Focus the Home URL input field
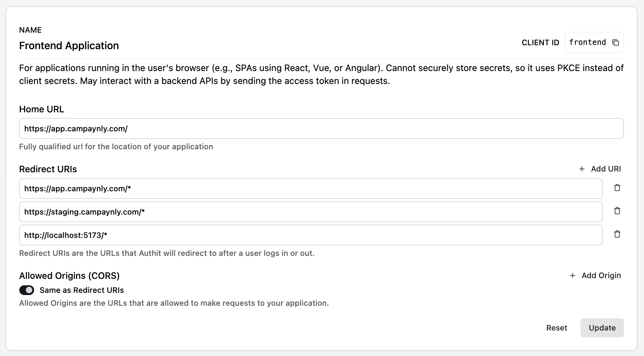 [321, 129]
